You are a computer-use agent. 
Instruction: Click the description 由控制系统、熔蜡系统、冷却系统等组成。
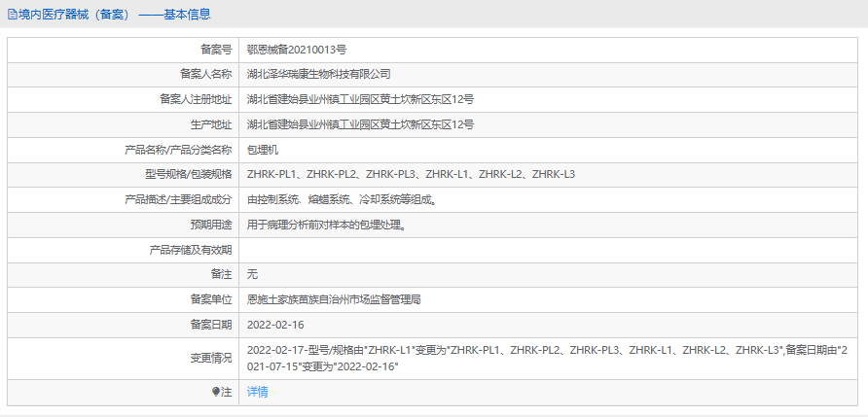[x=342, y=199]
